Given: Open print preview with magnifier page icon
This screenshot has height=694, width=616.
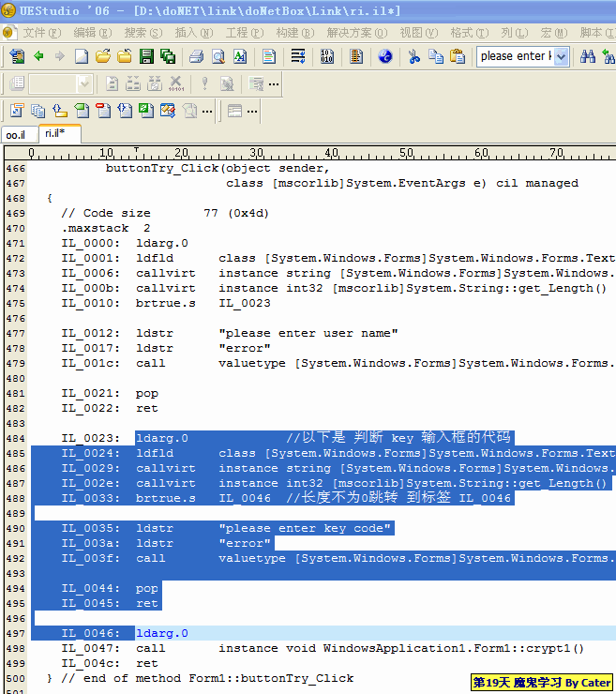Looking at the screenshot, I should (218, 56).
